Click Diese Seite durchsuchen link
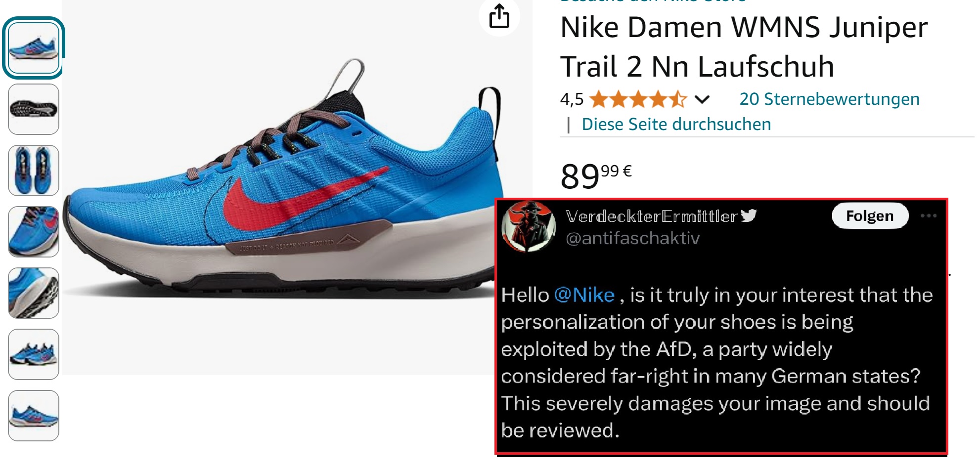The width and height of the screenshot is (980, 473). [x=676, y=124]
